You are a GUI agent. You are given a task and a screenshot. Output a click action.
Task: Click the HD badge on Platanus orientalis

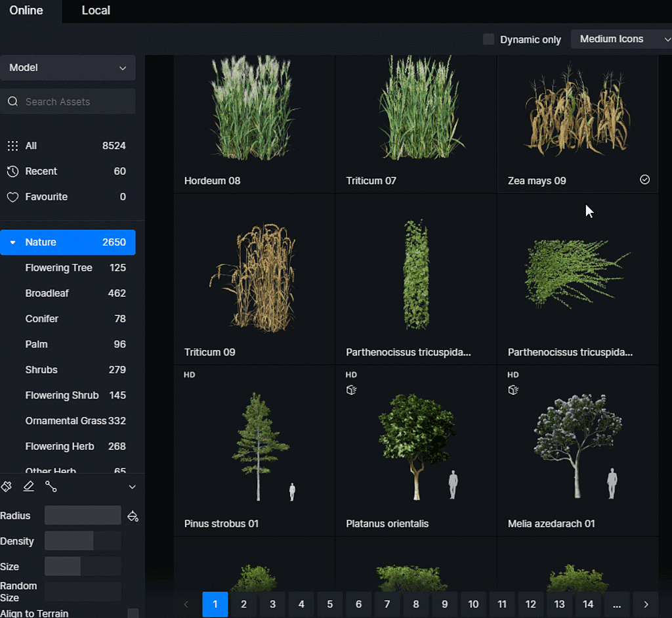351,375
